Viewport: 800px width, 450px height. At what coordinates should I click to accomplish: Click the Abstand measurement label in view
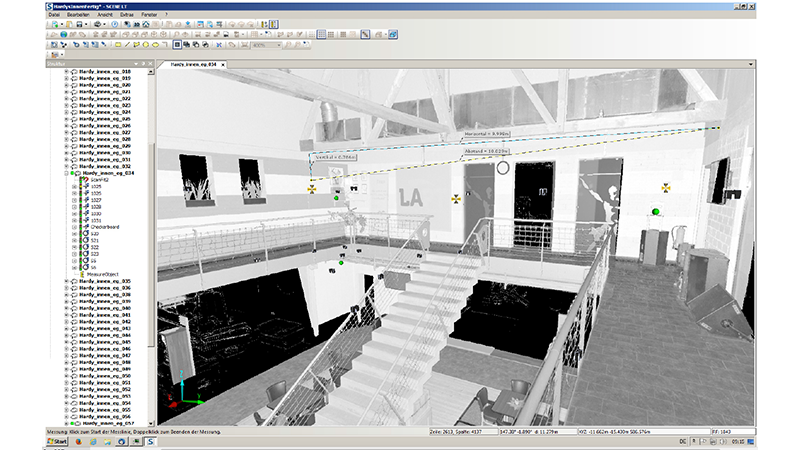[486, 151]
